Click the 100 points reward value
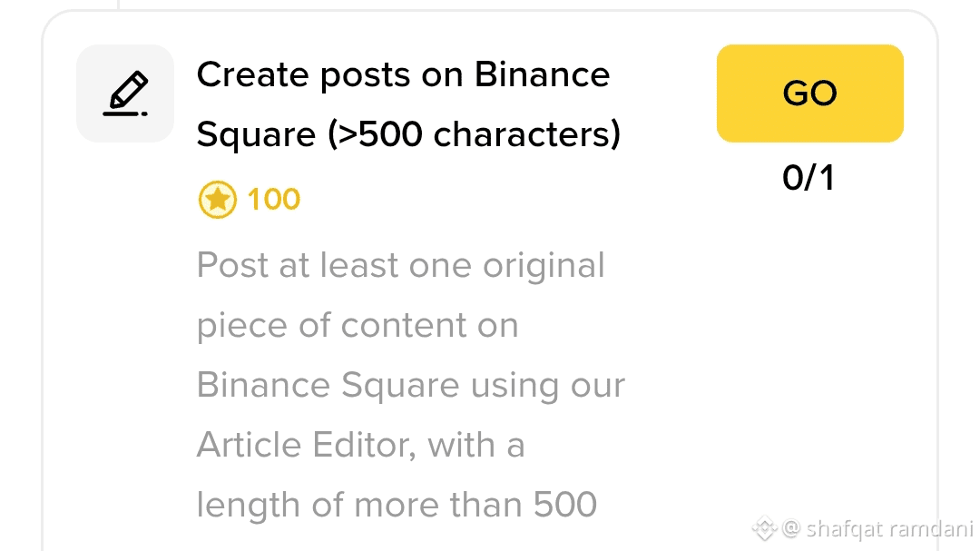Screen dimensions: 980x551 pos(274,200)
